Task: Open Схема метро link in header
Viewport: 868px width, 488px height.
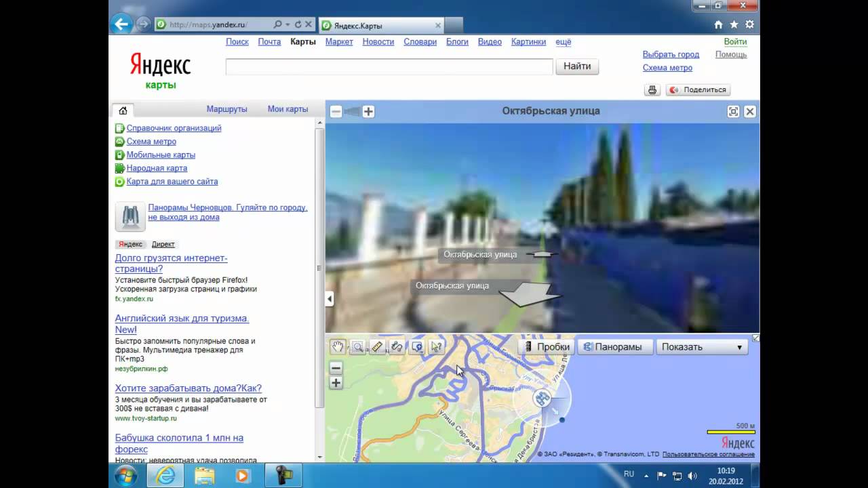Action: pyautogui.click(x=667, y=68)
